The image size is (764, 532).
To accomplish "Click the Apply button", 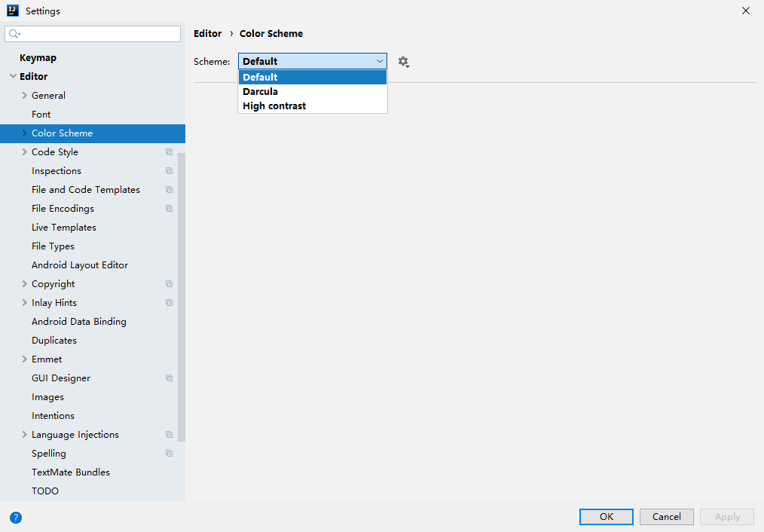I will [727, 517].
